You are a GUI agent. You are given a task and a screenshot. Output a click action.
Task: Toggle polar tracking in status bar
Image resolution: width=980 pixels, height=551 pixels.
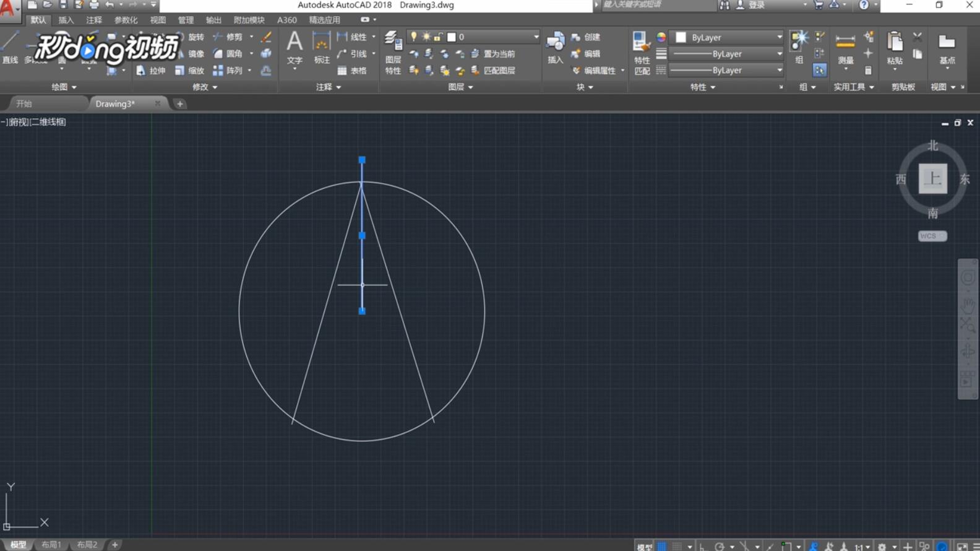point(719,546)
